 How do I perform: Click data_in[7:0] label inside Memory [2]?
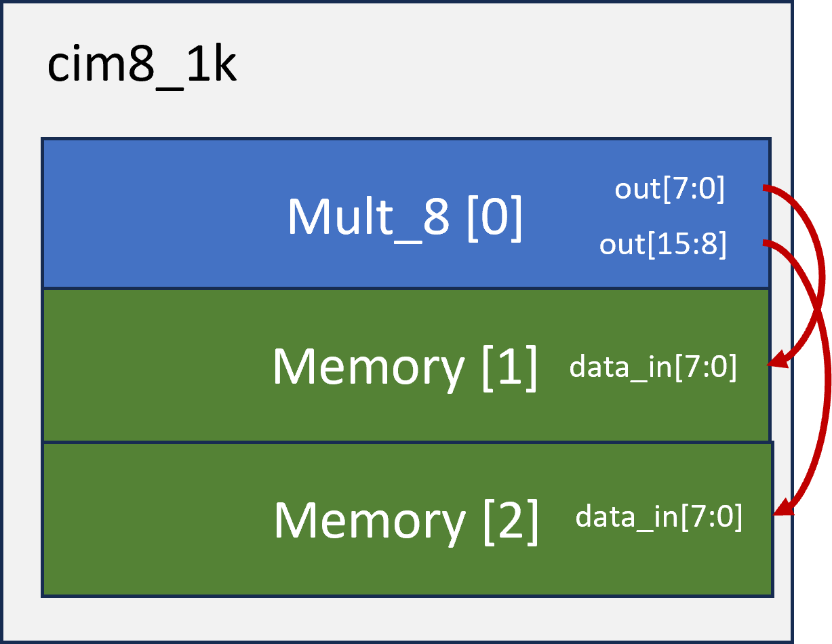click(658, 517)
